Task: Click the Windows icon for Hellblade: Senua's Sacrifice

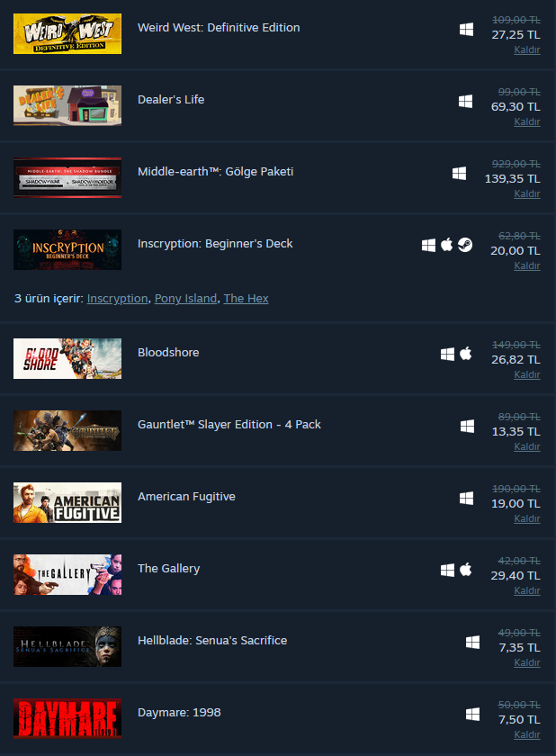Action: pos(472,643)
